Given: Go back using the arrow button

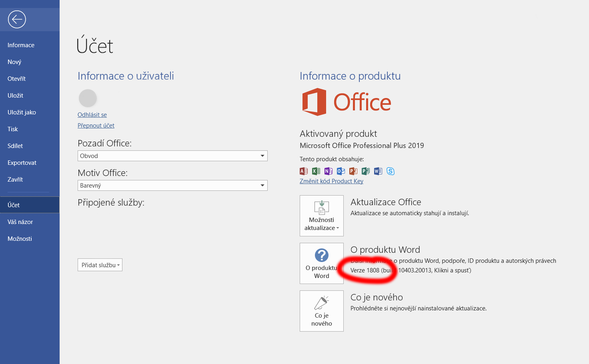Looking at the screenshot, I should [17, 19].
